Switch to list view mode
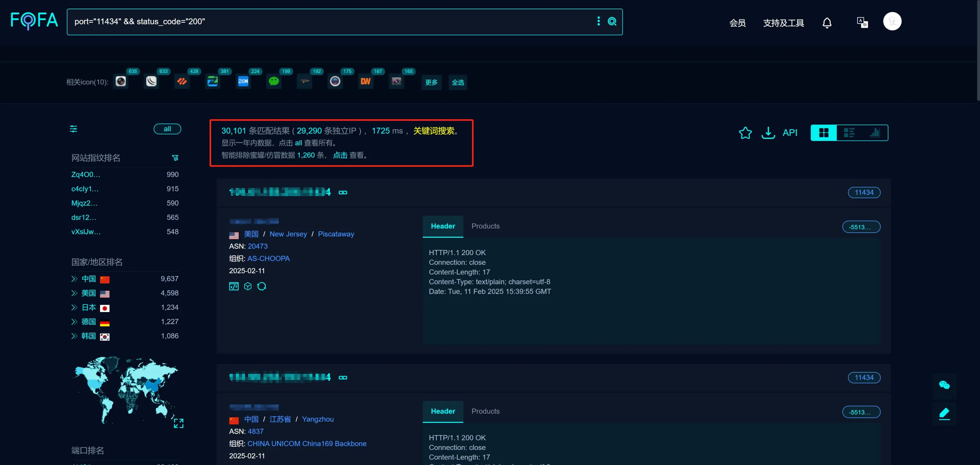980x465 pixels. pyautogui.click(x=849, y=133)
